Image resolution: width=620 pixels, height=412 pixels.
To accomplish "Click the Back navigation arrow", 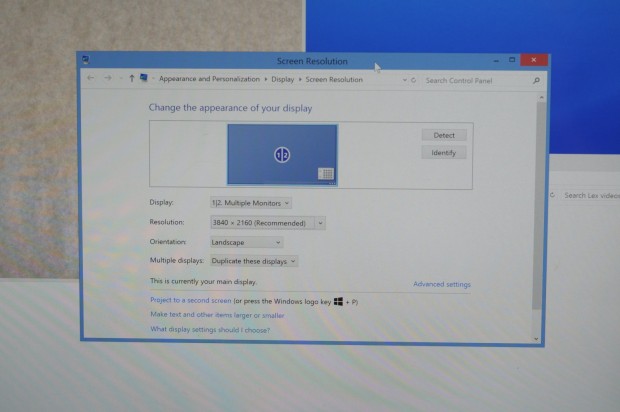I will click(91, 78).
